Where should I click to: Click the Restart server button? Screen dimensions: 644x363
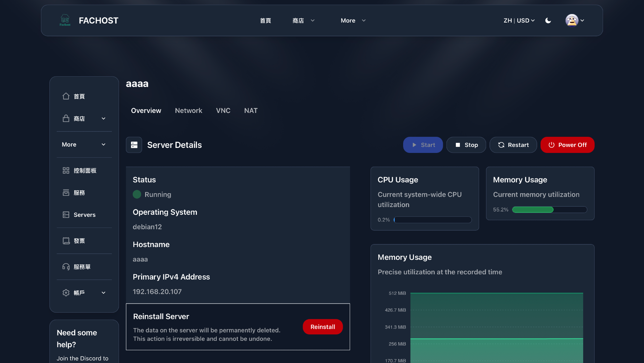pos(513,145)
